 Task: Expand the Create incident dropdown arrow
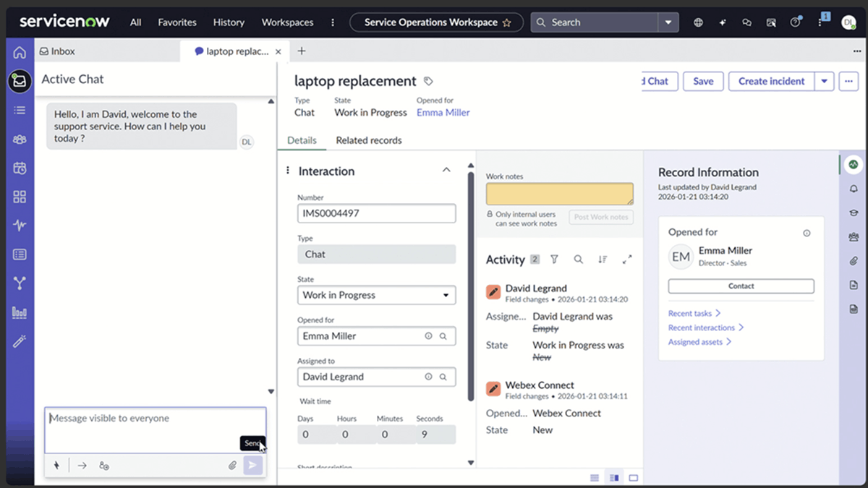click(x=824, y=81)
